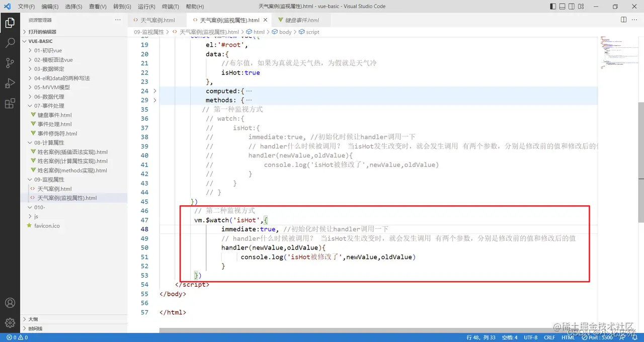
Task: Expand the 01-初识vue folder
Action: [73, 50]
